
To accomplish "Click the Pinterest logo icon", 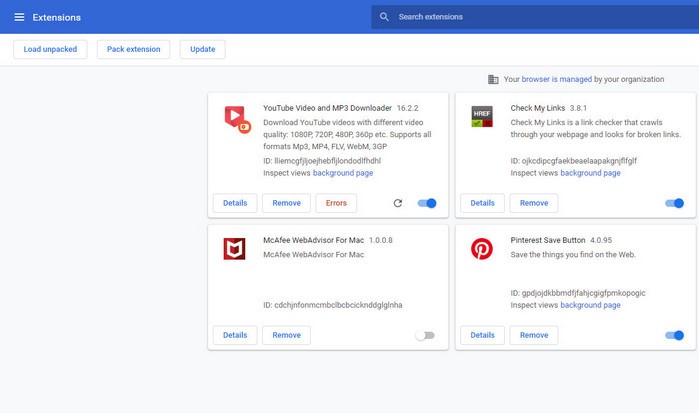I will click(x=482, y=249).
